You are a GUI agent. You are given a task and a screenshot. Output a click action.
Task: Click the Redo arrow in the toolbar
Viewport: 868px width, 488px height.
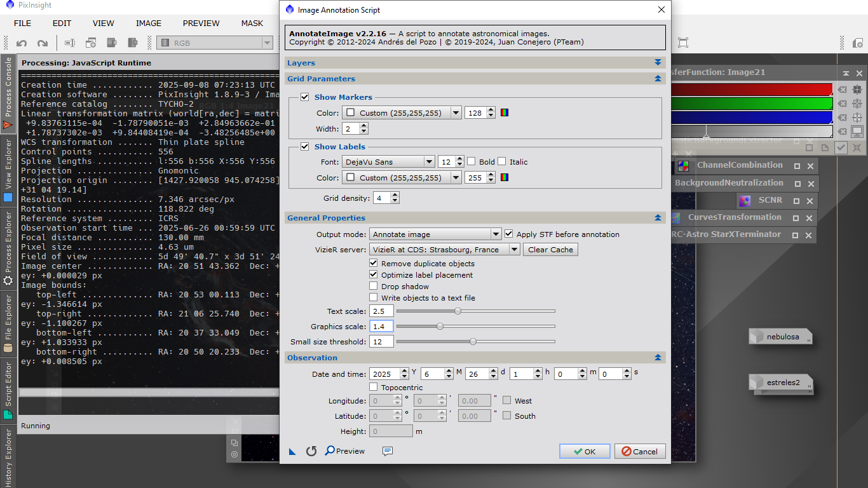pyautogui.click(x=43, y=43)
